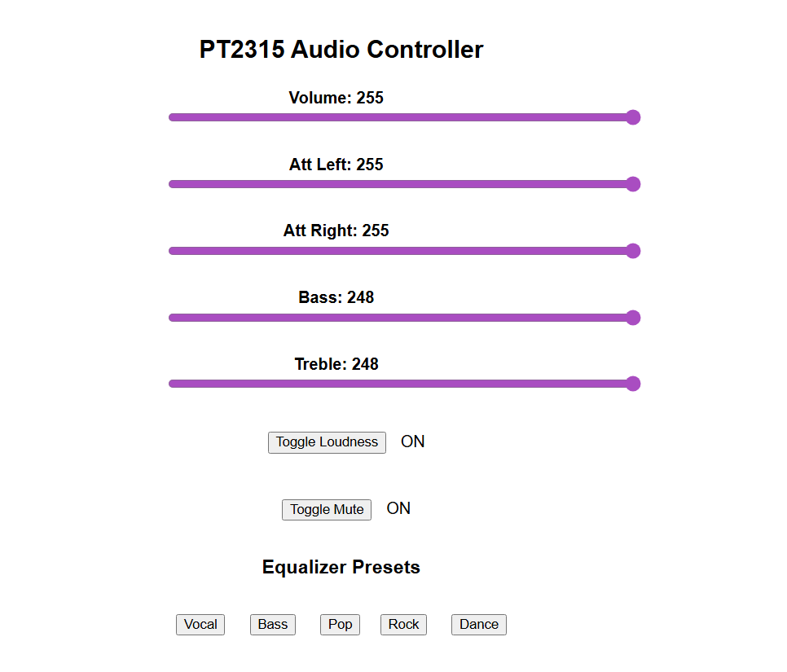
Task: Set Treble by clicking its track's midpoint
Action: click(x=401, y=384)
